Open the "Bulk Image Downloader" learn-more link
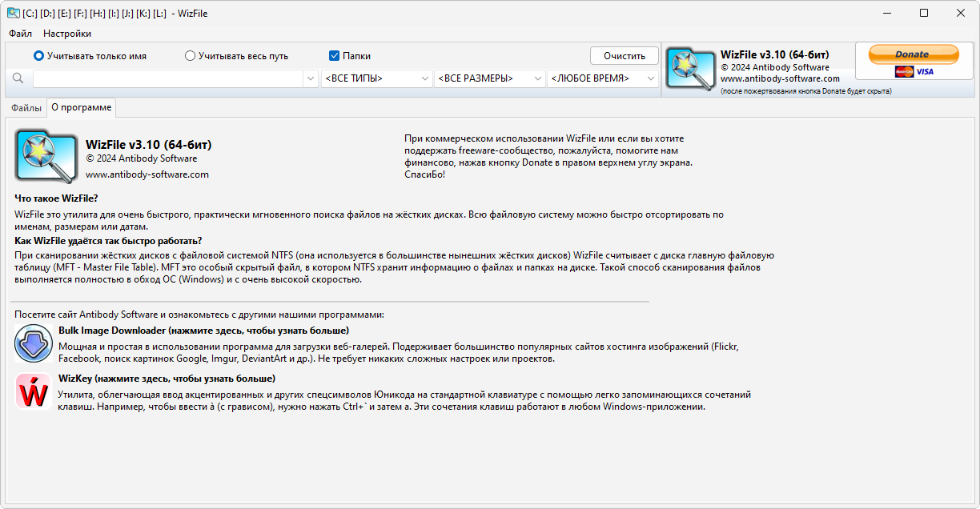This screenshot has height=509, width=980. [203, 330]
